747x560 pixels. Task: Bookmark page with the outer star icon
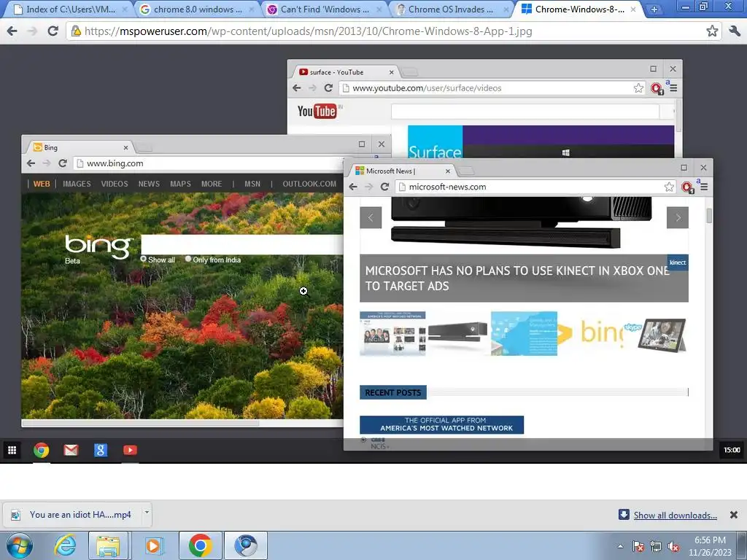pyautogui.click(x=712, y=31)
